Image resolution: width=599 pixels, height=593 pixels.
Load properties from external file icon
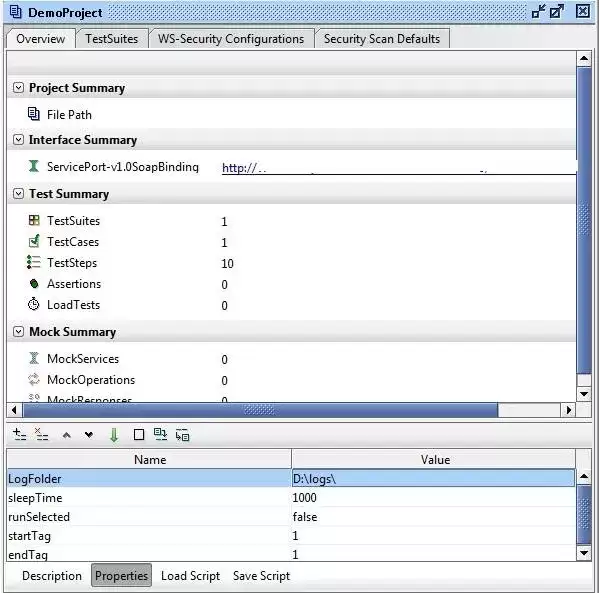pos(160,434)
